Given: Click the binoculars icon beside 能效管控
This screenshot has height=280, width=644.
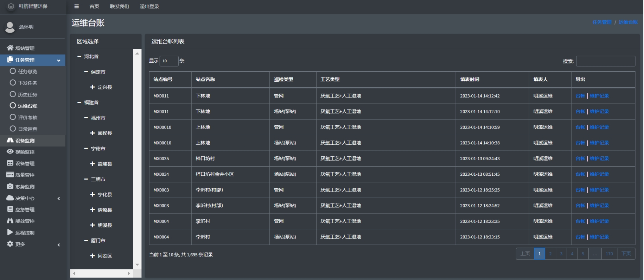Looking at the screenshot, I should point(10,221).
